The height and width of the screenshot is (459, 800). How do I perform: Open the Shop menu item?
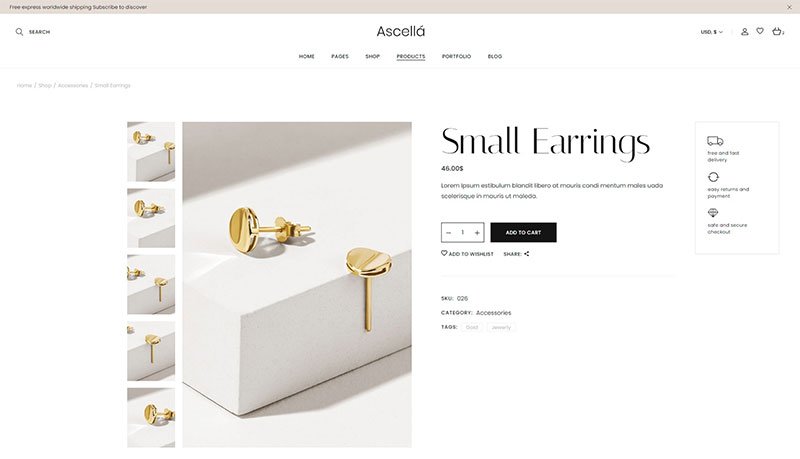pos(372,57)
